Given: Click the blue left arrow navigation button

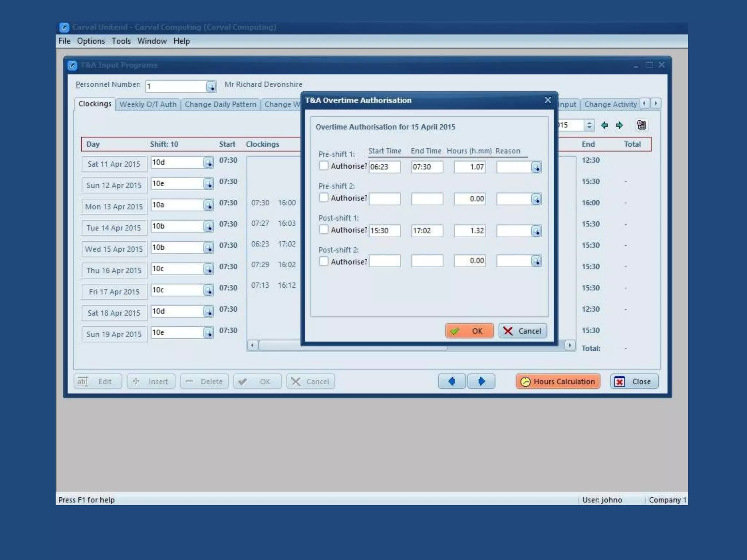Looking at the screenshot, I should point(452,381).
